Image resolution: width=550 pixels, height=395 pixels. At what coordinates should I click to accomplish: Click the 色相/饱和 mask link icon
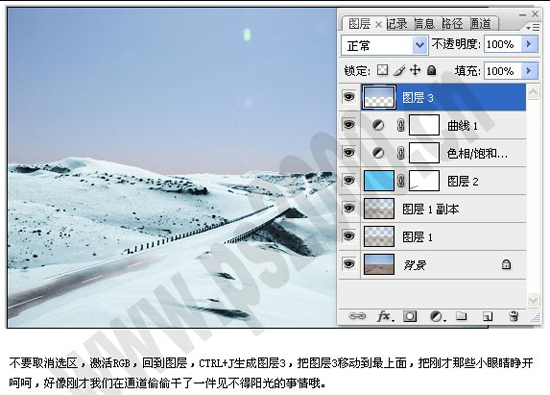401,153
